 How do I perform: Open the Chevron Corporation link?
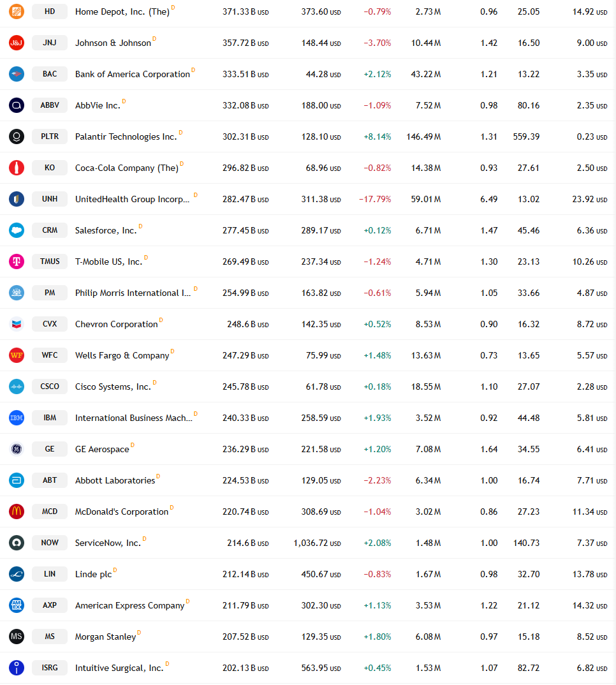(116, 324)
